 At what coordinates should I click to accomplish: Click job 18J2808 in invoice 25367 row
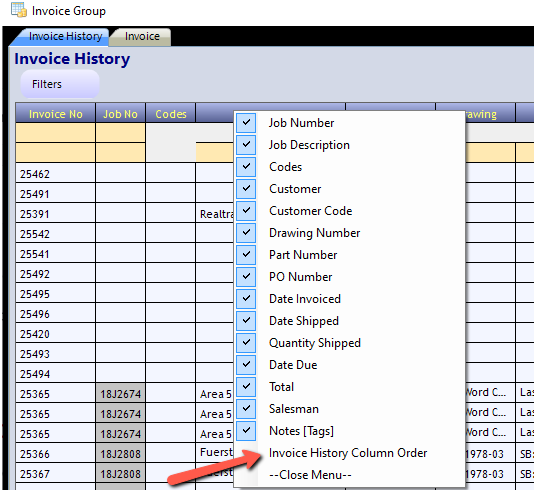[x=121, y=473]
